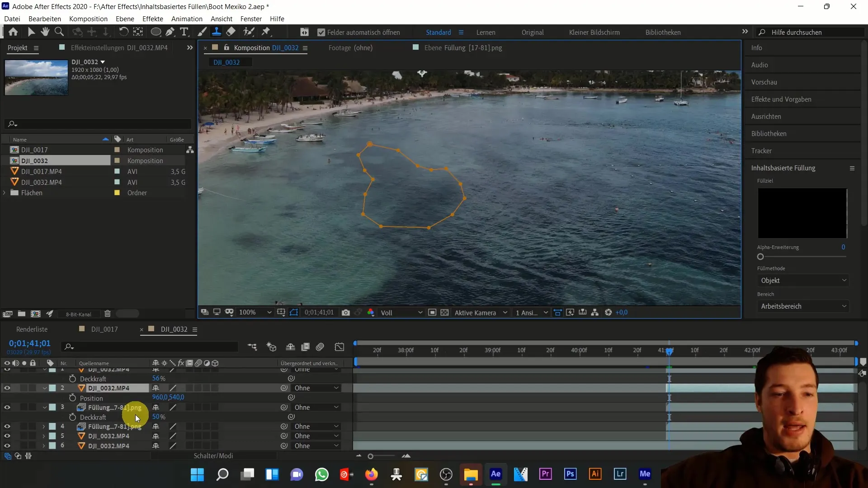This screenshot has height=488, width=868.
Task: Click the timeline zoom slider
Action: coord(370,456)
